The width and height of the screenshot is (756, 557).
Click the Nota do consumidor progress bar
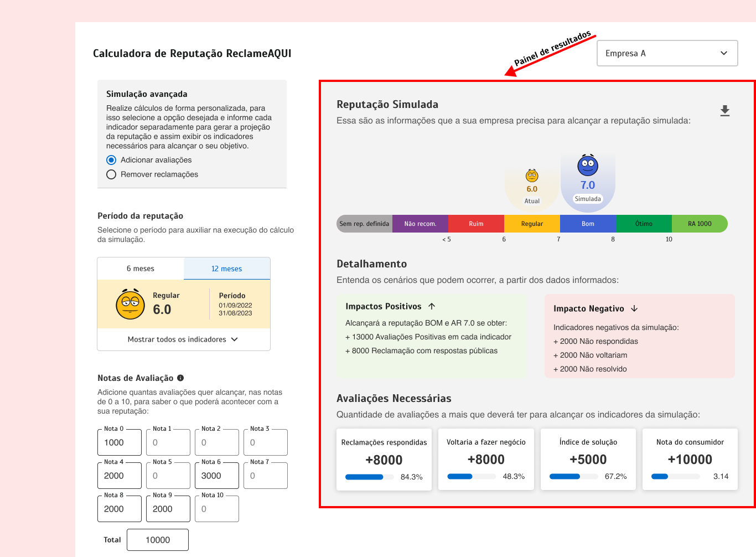676,476
